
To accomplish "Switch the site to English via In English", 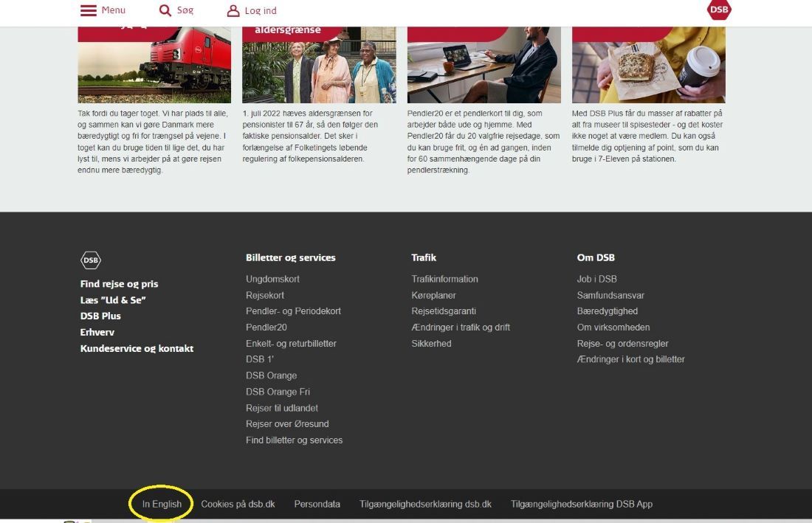I will click(x=160, y=503).
